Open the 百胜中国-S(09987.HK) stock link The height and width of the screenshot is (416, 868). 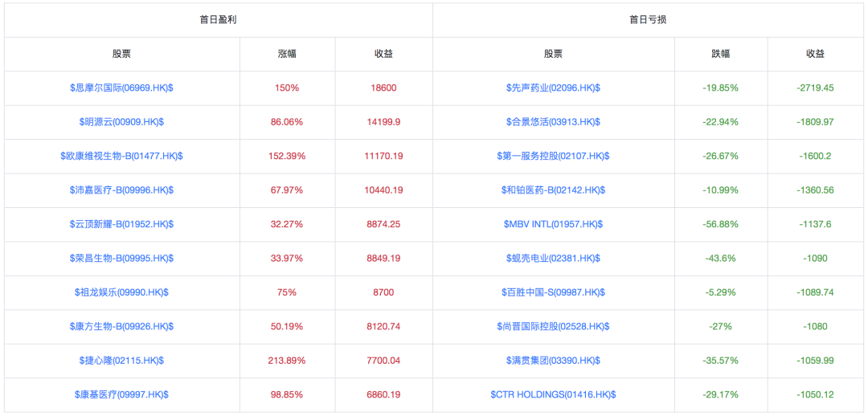(554, 292)
